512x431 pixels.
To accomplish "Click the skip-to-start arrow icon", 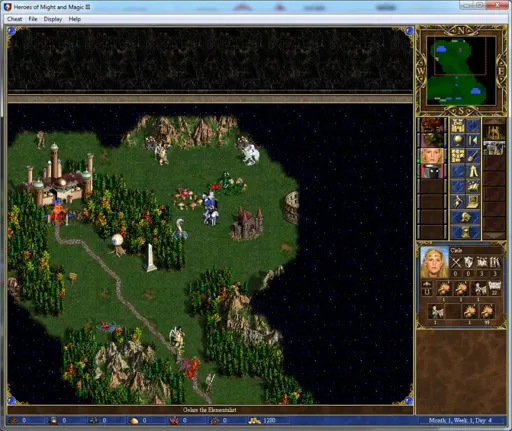I will 473,140.
